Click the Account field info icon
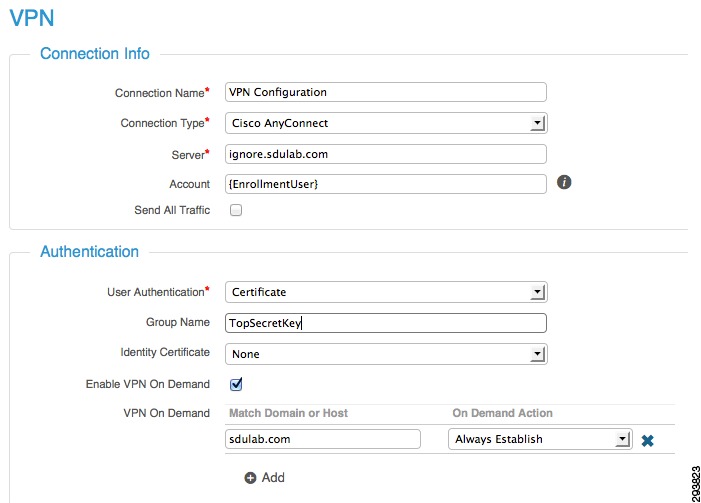 point(564,182)
